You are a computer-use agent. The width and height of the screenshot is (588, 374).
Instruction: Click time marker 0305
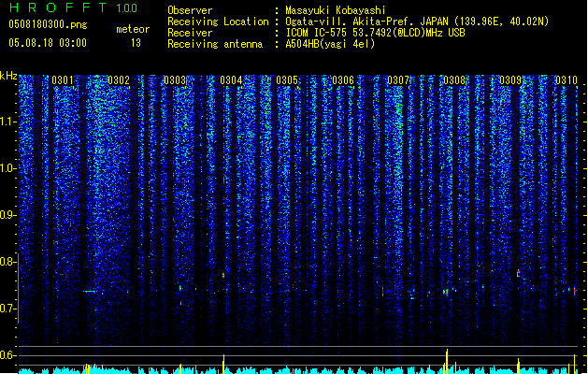(x=287, y=80)
